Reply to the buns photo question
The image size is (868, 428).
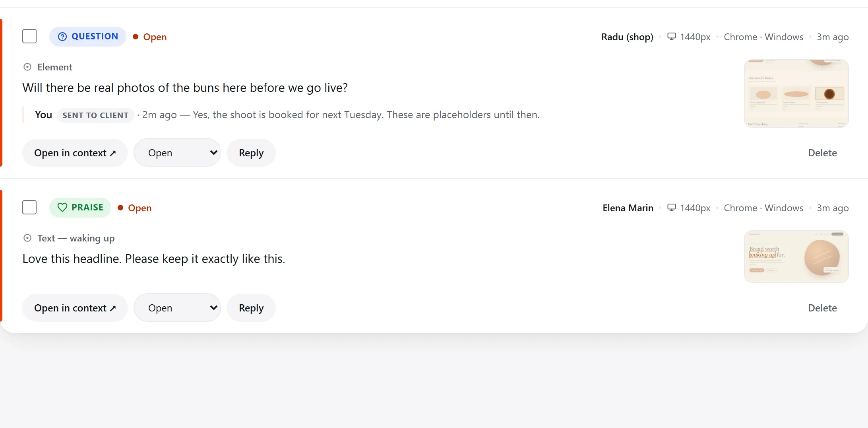click(251, 153)
